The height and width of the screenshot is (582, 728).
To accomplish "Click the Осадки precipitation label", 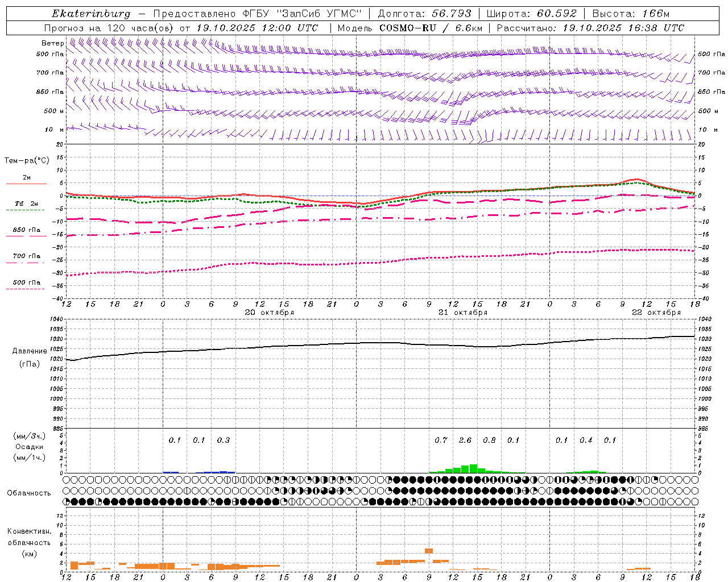I will [30, 447].
